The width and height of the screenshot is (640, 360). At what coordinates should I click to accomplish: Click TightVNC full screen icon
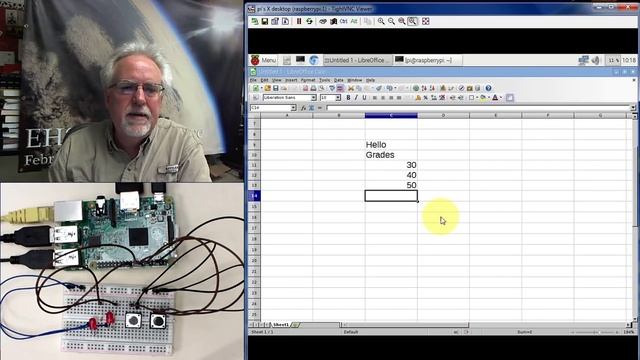tap(425, 21)
